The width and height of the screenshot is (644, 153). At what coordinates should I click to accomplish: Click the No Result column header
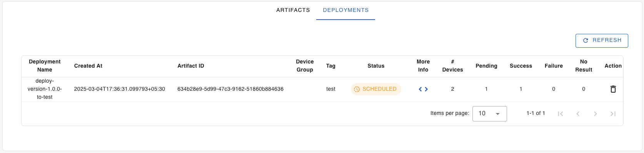(584, 66)
